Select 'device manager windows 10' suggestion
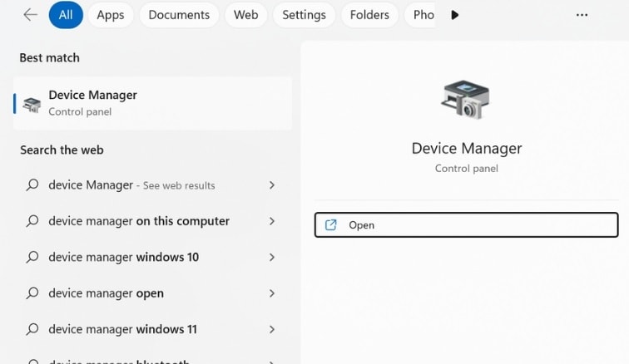This screenshot has height=364, width=629. point(151,257)
